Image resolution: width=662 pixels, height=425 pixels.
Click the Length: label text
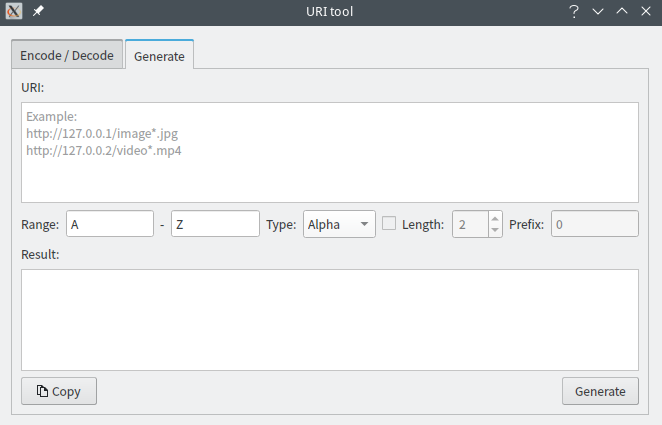423,225
